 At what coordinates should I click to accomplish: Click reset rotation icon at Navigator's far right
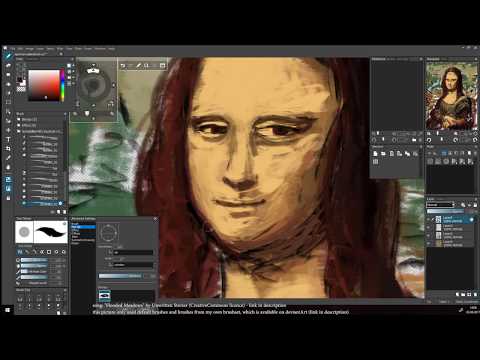[x=475, y=140]
